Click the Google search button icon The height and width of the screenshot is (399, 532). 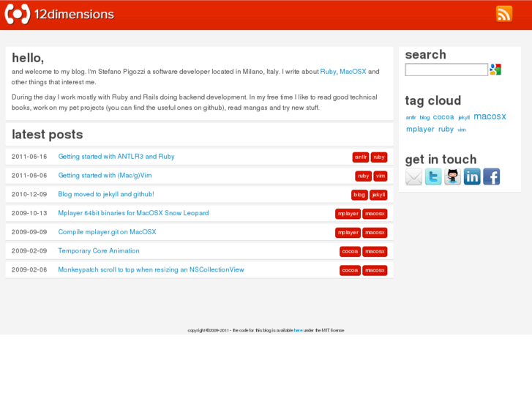(495, 70)
